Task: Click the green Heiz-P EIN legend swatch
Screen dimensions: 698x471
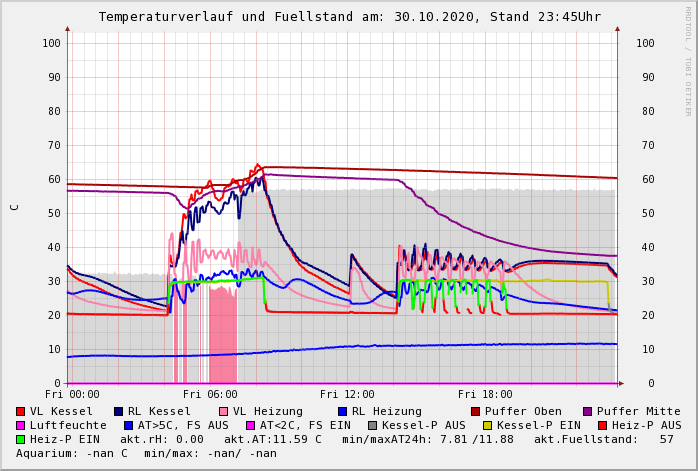Action: coord(21,439)
